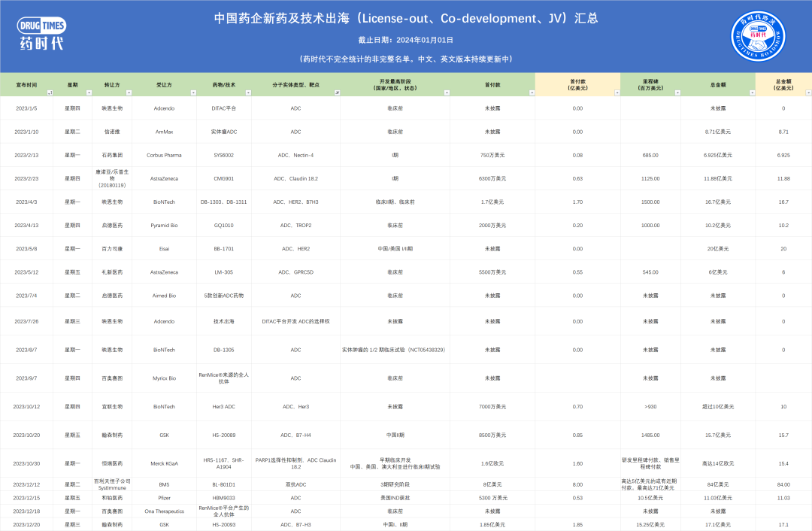Image resolution: width=812 pixels, height=531 pixels.
Task: Click the Drug Times 药时代 logo
Action: click(41, 34)
